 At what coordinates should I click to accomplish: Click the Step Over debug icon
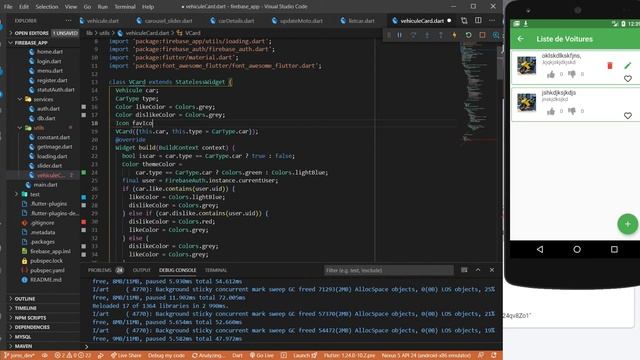point(413,35)
